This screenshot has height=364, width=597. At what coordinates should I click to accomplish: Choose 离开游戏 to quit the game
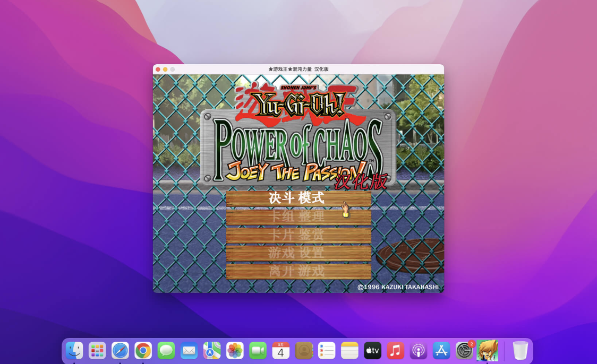point(298,271)
